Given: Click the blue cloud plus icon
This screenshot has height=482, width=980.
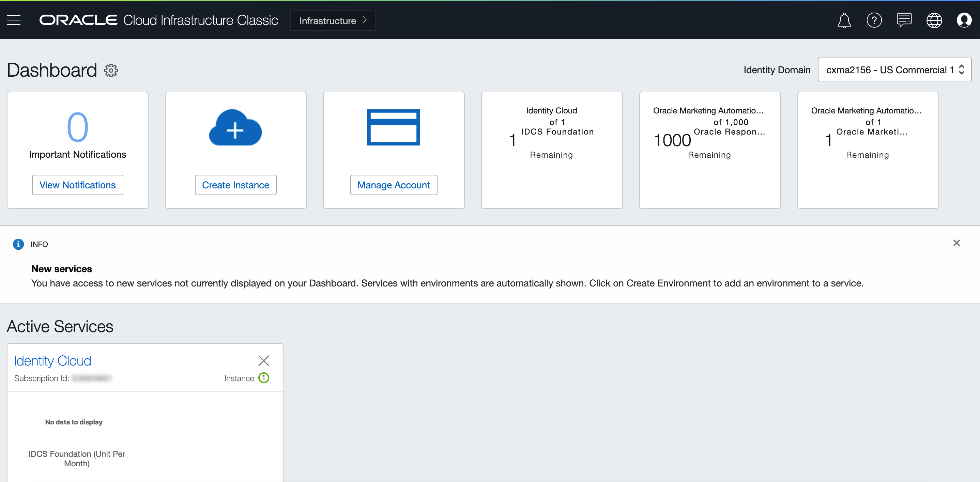Looking at the screenshot, I should 235,128.
